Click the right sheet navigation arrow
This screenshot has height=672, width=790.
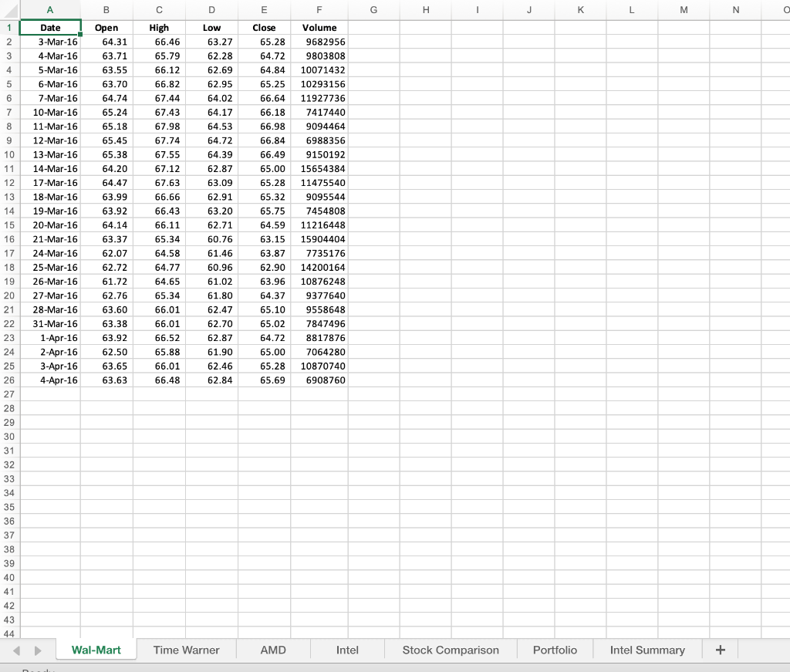point(37,650)
